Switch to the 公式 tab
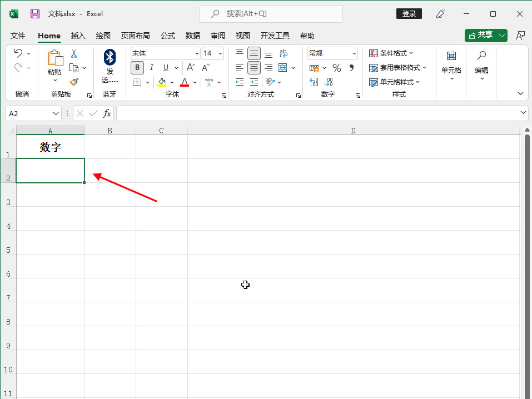The image size is (532, 399). 168,36
